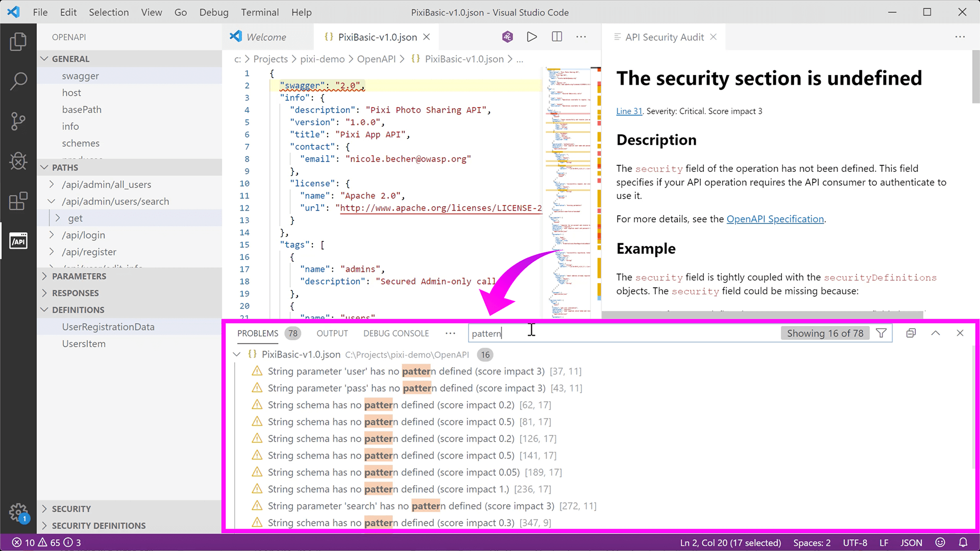Change encoding UTF-8 in status bar
The image size is (980, 551).
855,542
